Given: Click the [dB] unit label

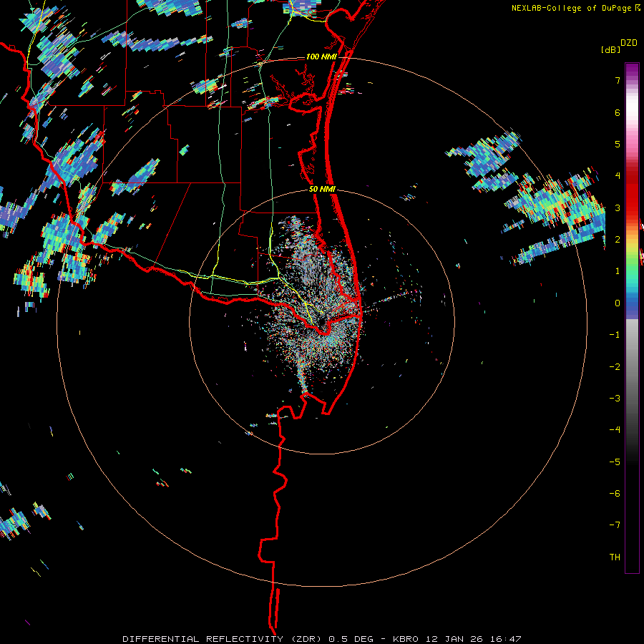Looking at the screenshot, I should point(611,49).
